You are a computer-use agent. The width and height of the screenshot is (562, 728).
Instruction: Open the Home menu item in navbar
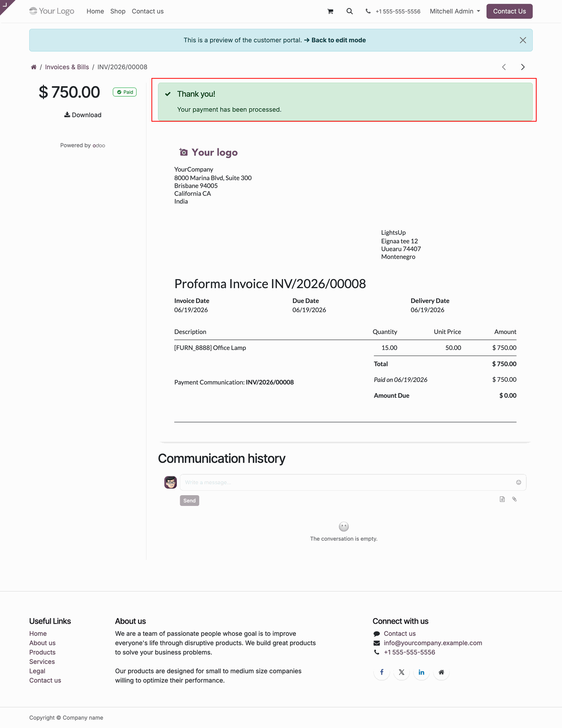coord(95,11)
